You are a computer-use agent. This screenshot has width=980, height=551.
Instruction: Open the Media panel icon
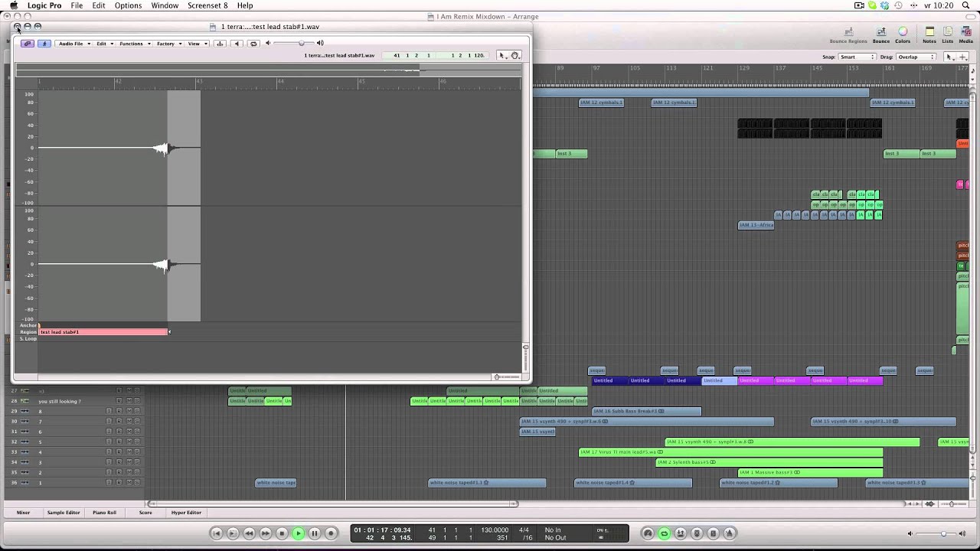pyautogui.click(x=966, y=35)
